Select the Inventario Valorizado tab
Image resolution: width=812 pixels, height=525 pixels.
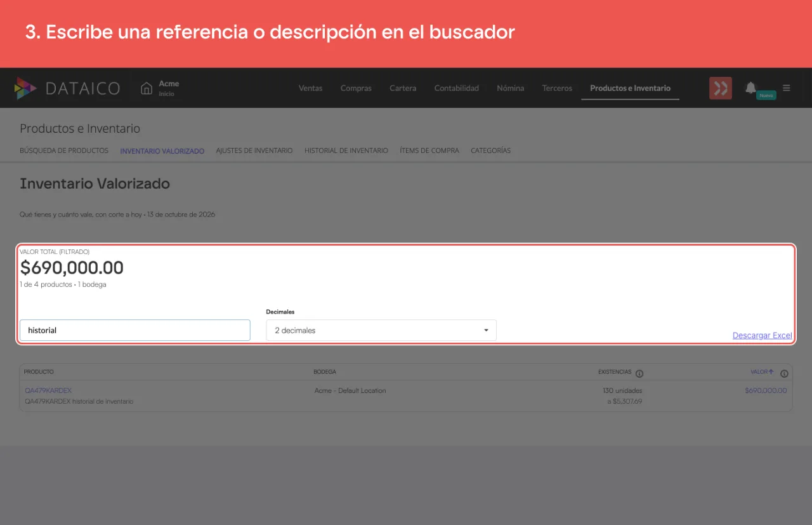click(162, 151)
